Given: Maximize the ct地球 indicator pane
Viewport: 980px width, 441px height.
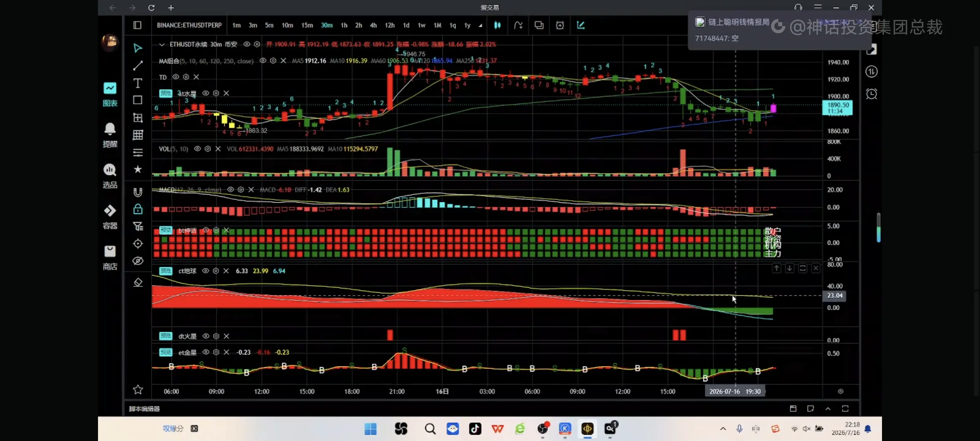Looking at the screenshot, I should [x=803, y=268].
